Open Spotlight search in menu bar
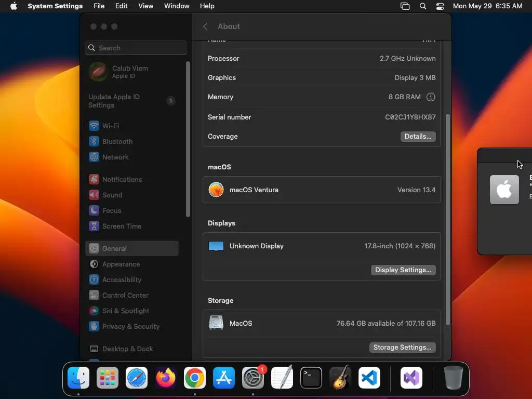Viewport: 532px width, 399px height. (423, 6)
